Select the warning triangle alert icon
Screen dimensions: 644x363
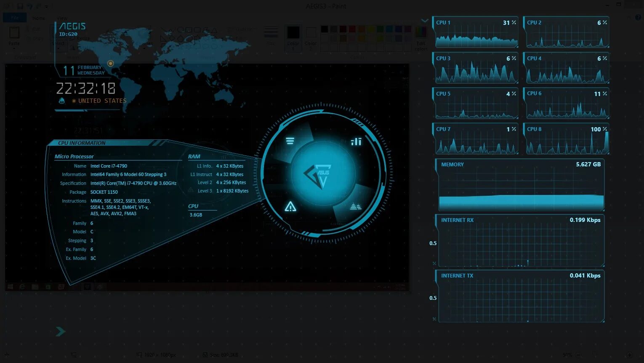point(290,206)
